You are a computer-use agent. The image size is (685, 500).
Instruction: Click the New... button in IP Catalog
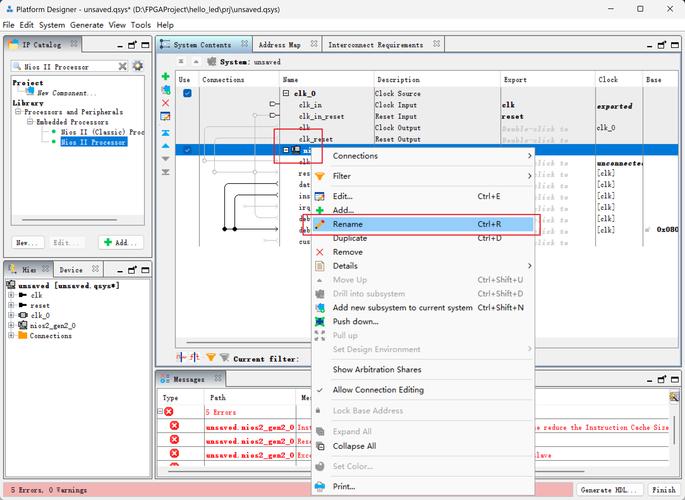pos(27,242)
